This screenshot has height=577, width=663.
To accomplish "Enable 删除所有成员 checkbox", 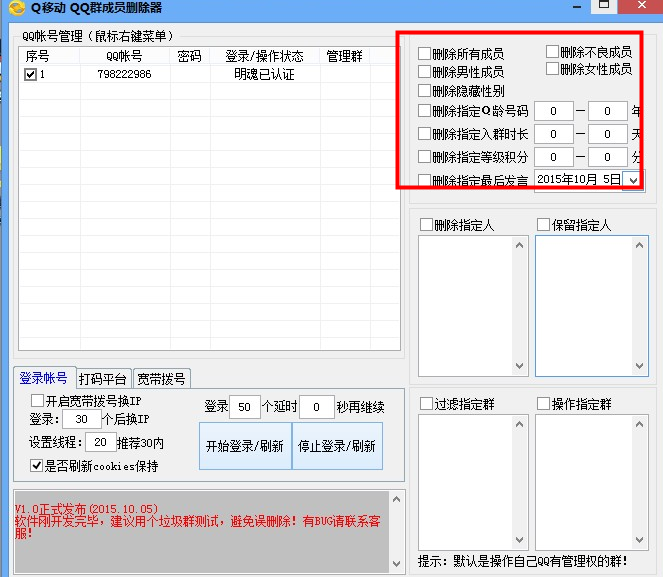I will pyautogui.click(x=424, y=54).
